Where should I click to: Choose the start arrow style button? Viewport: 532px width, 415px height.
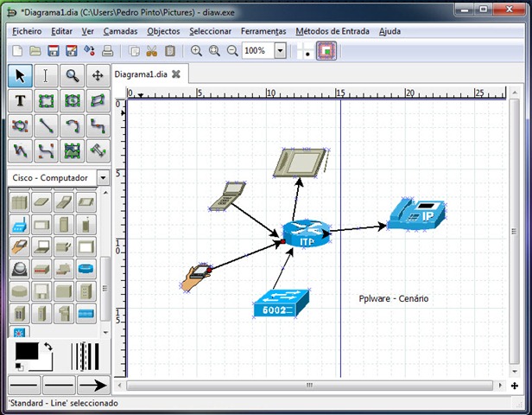tap(24, 385)
